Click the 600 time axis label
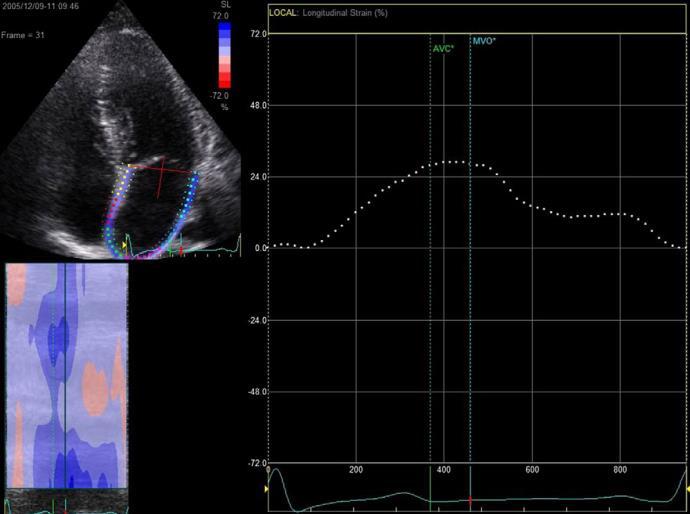This screenshot has width=690, height=514. tap(532, 470)
